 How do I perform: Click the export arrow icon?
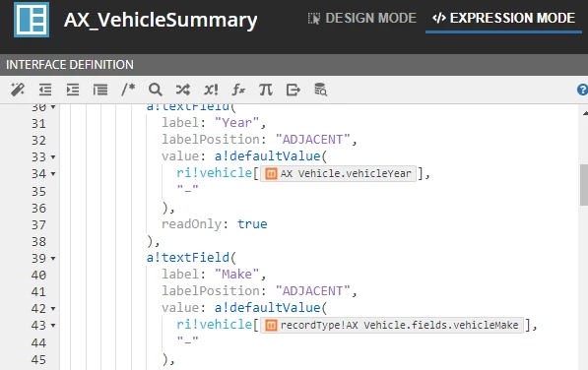pyautogui.click(x=294, y=90)
